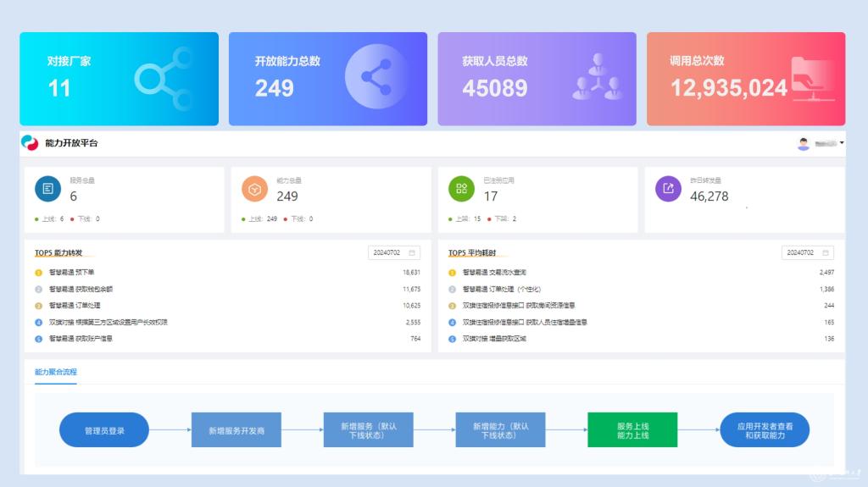The height and width of the screenshot is (487, 868).
Task: Click the 新增服务开发商 flow step
Action: point(236,430)
